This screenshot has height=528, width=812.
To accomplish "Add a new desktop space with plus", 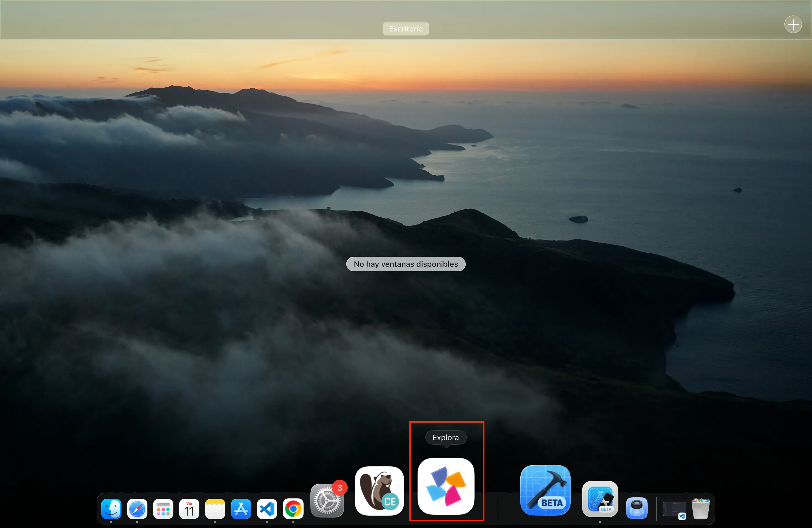I will pyautogui.click(x=793, y=24).
